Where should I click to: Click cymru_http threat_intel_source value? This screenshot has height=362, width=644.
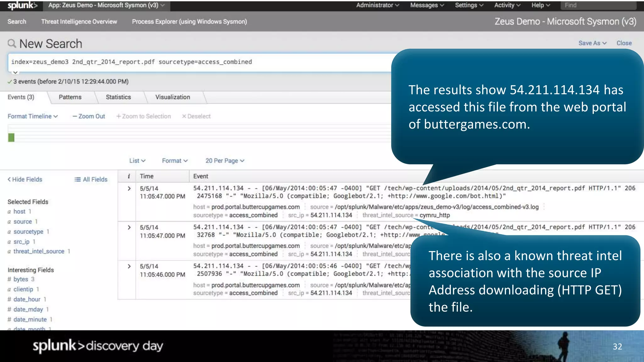tap(435, 215)
